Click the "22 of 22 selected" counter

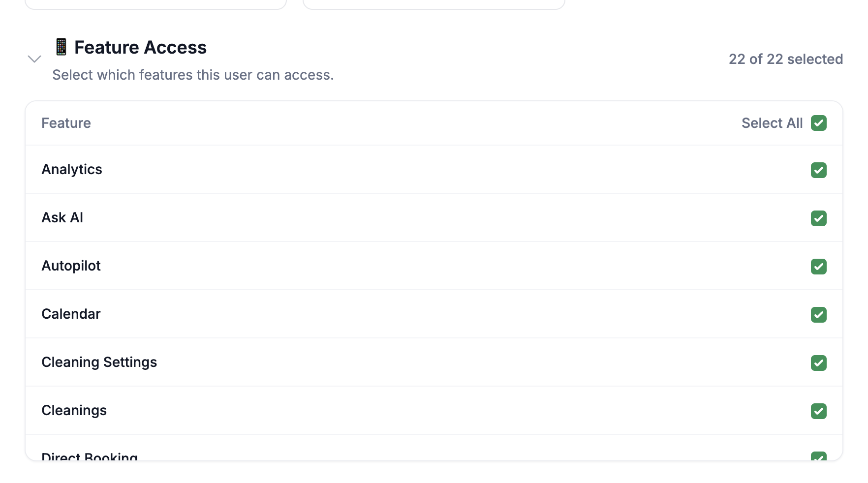click(x=785, y=59)
